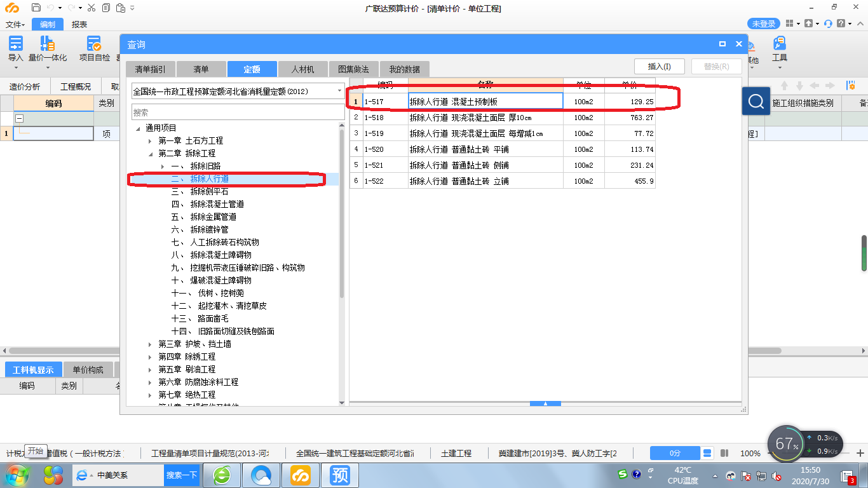
Task: Expand 第五章 刷油工程 node
Action: click(150, 369)
